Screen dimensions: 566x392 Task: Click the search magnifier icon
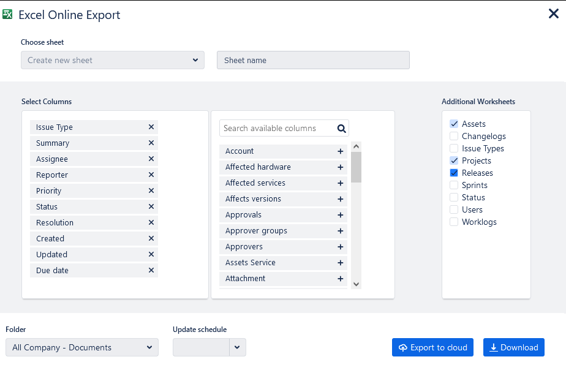point(341,129)
